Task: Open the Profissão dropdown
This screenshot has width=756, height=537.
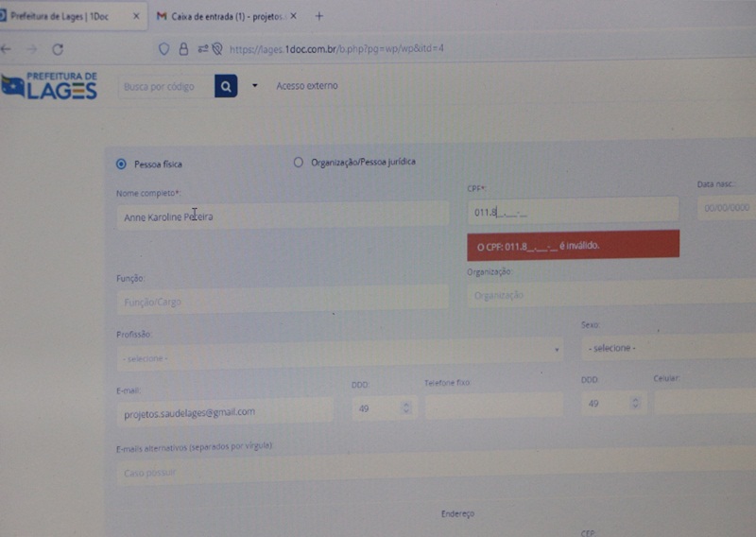Action: point(340,357)
